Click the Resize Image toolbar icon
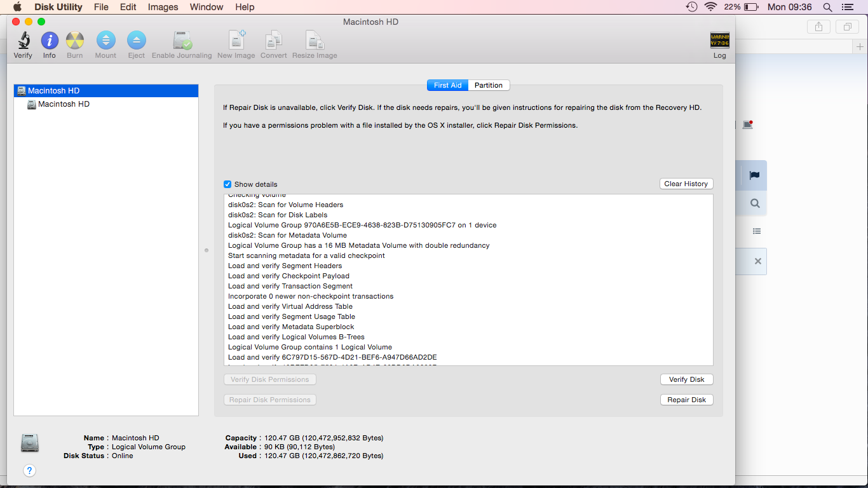Viewport: 868px width, 488px height. pos(315,41)
